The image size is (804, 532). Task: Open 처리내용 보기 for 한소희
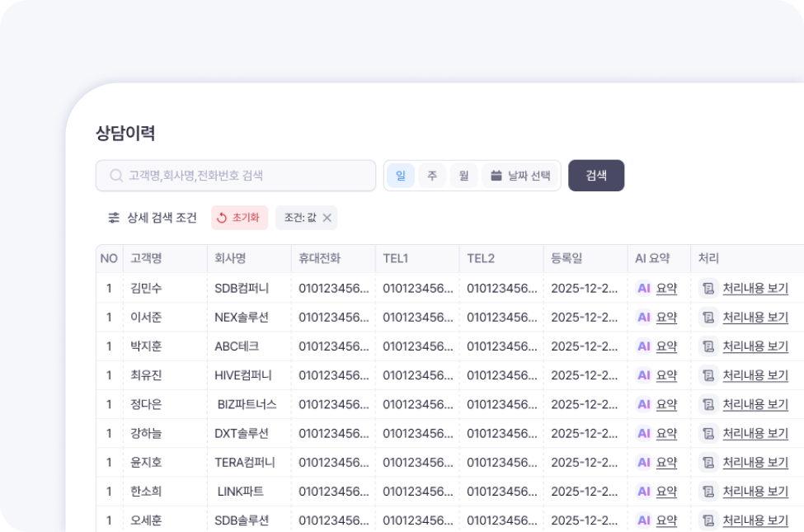[x=755, y=492]
